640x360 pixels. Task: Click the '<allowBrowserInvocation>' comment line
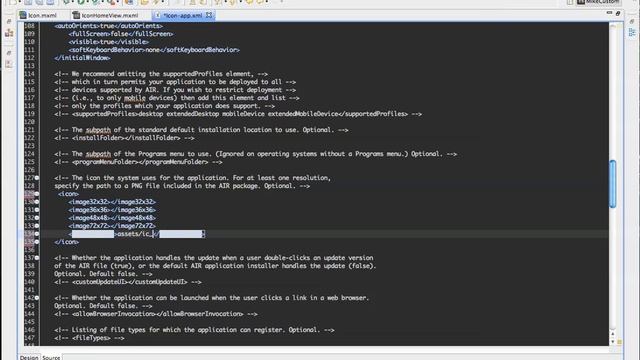tap(156, 314)
